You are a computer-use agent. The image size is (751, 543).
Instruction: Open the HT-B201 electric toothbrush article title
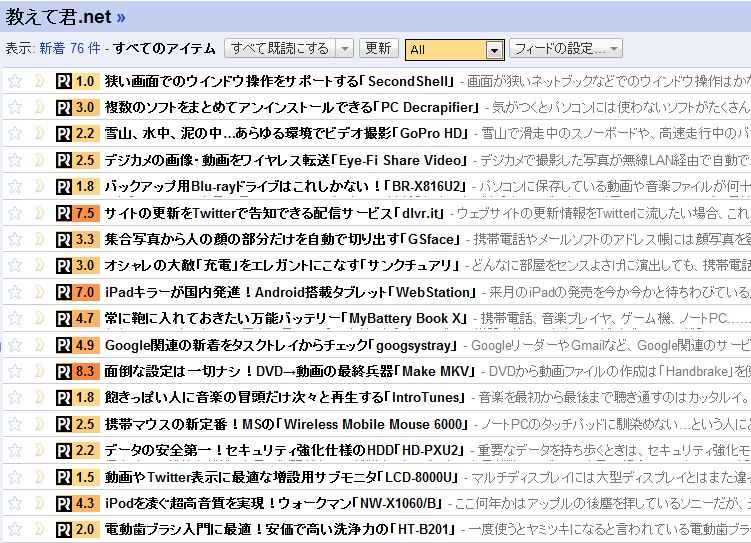[x=280, y=530]
